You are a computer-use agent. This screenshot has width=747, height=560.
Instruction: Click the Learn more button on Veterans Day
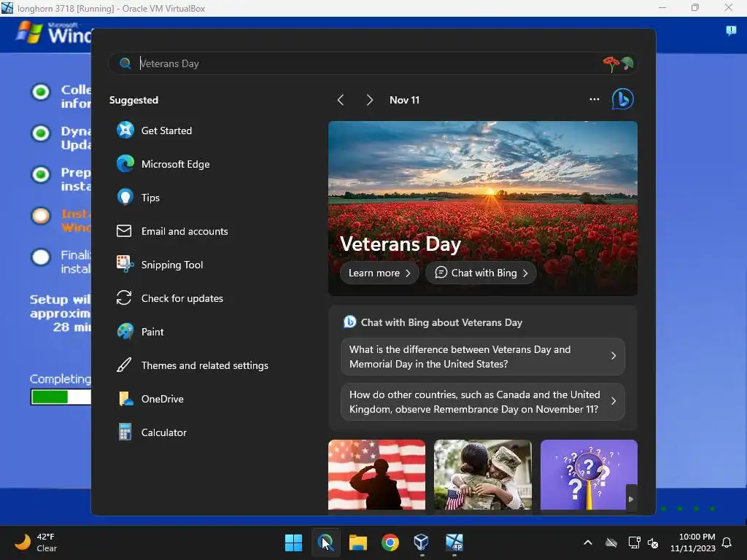coord(379,273)
